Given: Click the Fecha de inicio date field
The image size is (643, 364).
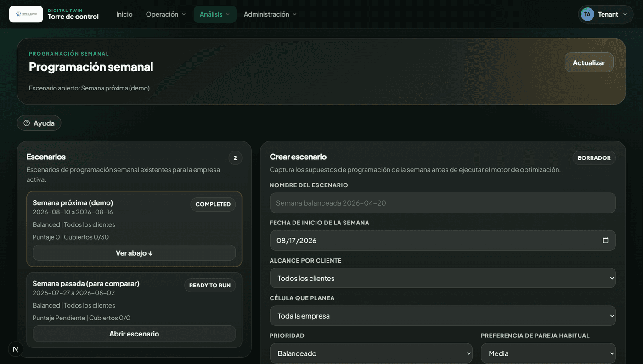Looking at the screenshot, I should (x=443, y=240).
